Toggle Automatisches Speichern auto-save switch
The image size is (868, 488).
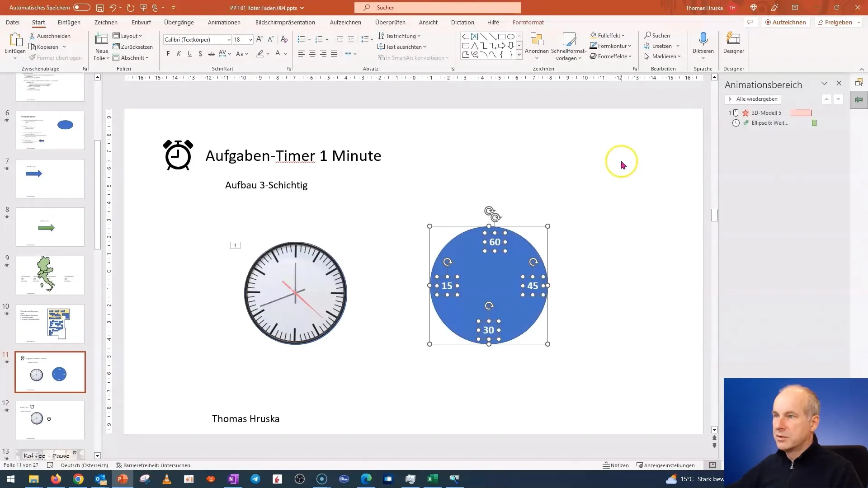tap(82, 7)
